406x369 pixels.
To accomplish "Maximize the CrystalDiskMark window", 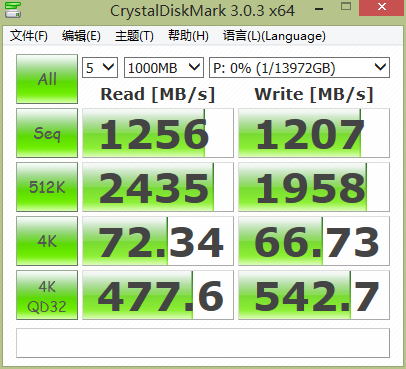I will point(346,7).
